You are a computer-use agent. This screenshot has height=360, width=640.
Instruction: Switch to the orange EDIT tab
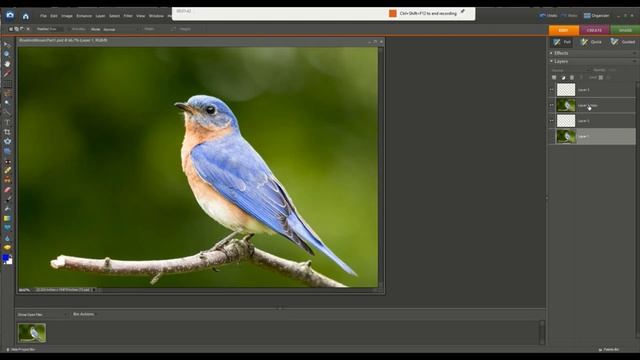click(x=564, y=30)
